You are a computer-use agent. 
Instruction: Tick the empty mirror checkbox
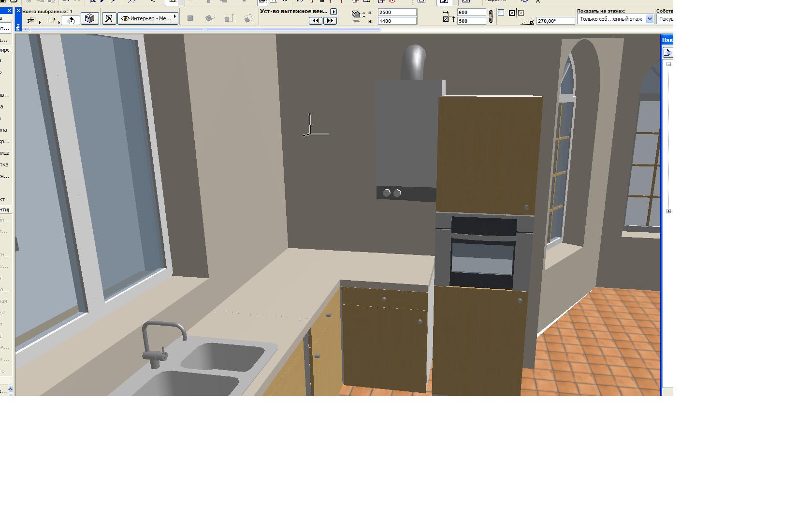[x=501, y=13]
